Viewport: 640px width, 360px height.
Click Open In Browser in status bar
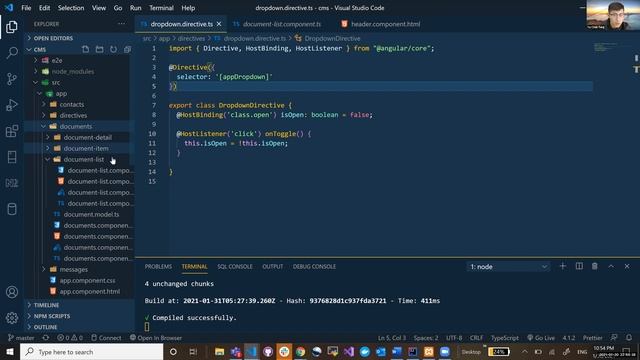tap(156, 338)
